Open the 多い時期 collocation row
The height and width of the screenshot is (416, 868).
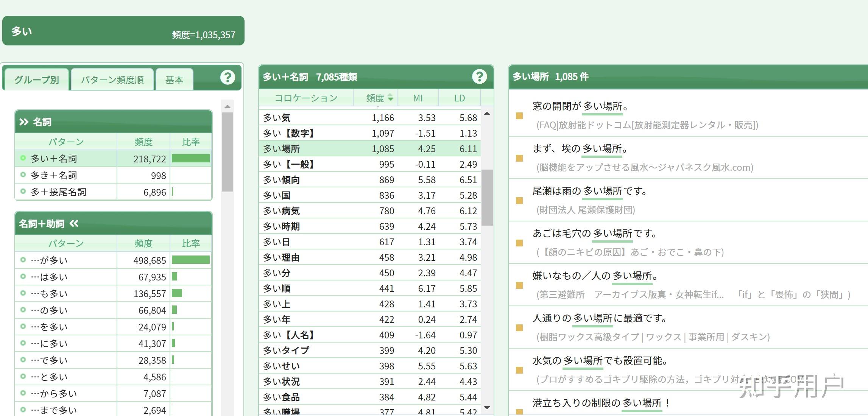370,226
